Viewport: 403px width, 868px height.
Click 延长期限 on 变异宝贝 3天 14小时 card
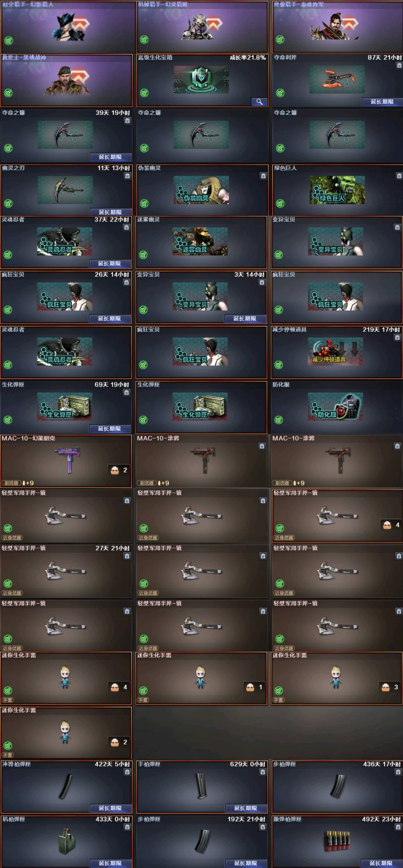[245, 319]
